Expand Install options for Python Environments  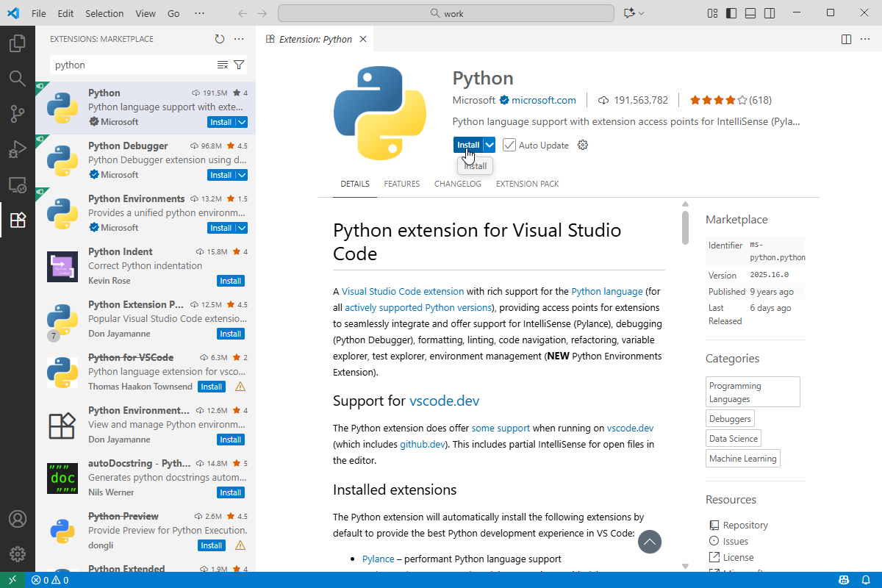[x=242, y=228]
